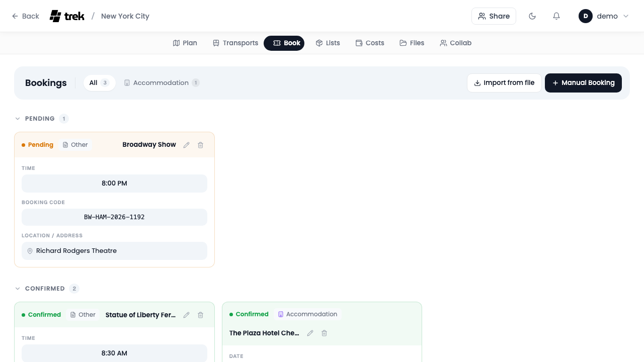Image resolution: width=644 pixels, height=362 pixels.
Task: Click the booking code BW-HAM-2026-1192
Action: [x=114, y=217]
